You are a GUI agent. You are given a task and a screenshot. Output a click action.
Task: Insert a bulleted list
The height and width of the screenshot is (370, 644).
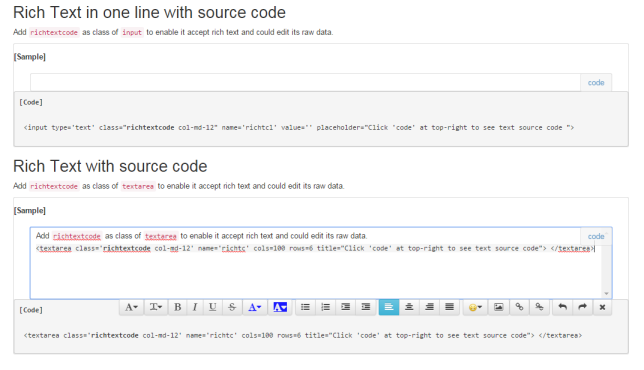305,307
